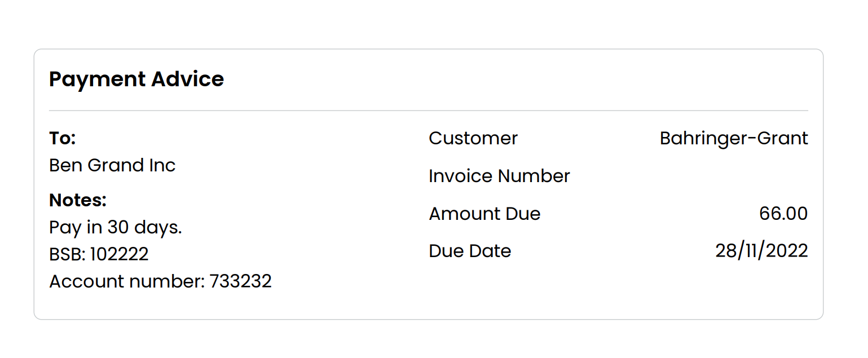The height and width of the screenshot is (358, 868).
Task: Click the horizontal divider under the heading
Action: pyautogui.click(x=429, y=111)
